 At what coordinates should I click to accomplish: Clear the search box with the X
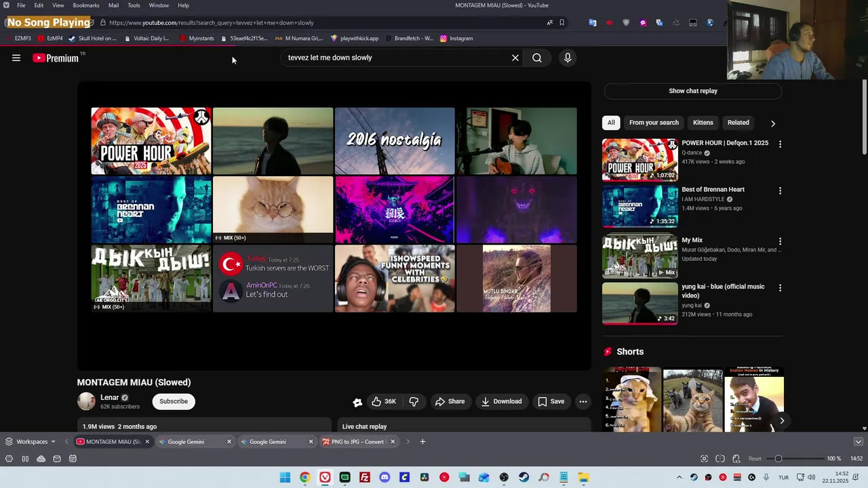coord(515,58)
